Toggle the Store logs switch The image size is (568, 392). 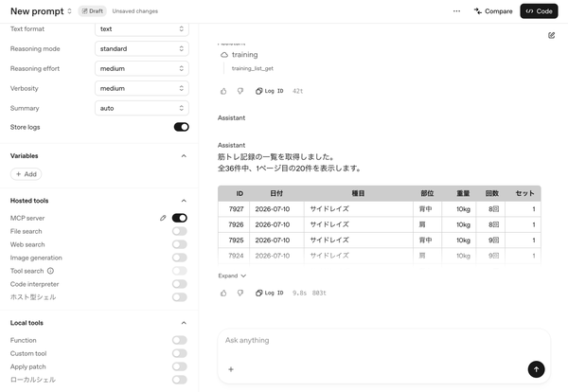click(181, 127)
